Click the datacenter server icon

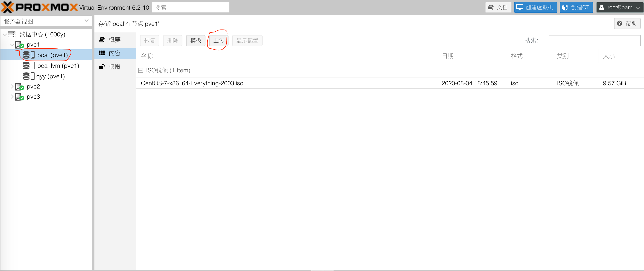tap(12, 34)
